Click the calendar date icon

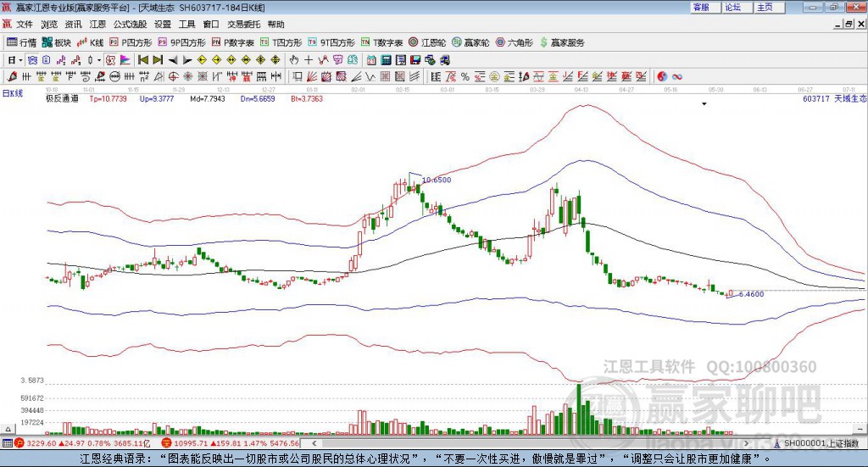tap(371, 60)
